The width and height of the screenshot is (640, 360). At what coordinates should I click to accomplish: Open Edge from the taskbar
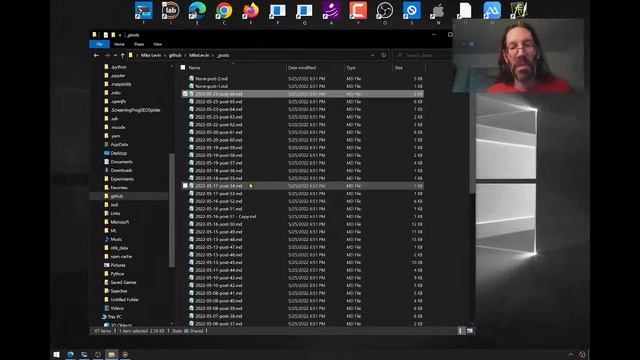(70, 354)
